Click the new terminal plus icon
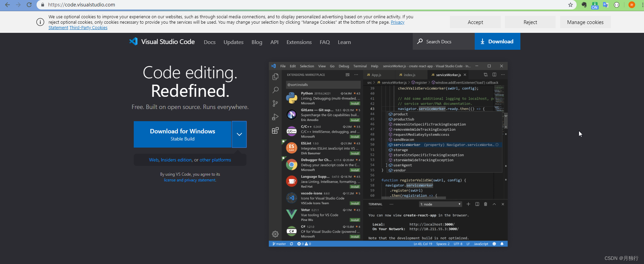The image size is (644, 264). tap(468, 204)
